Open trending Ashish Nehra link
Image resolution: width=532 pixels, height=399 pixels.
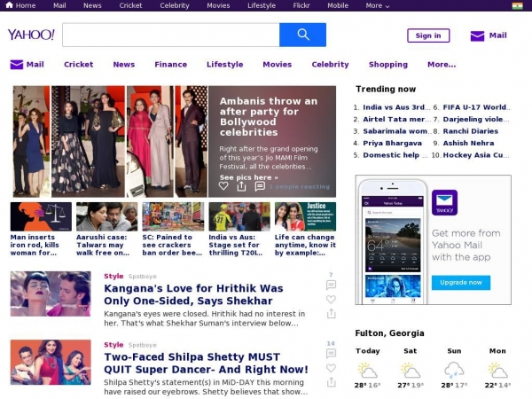click(468, 143)
